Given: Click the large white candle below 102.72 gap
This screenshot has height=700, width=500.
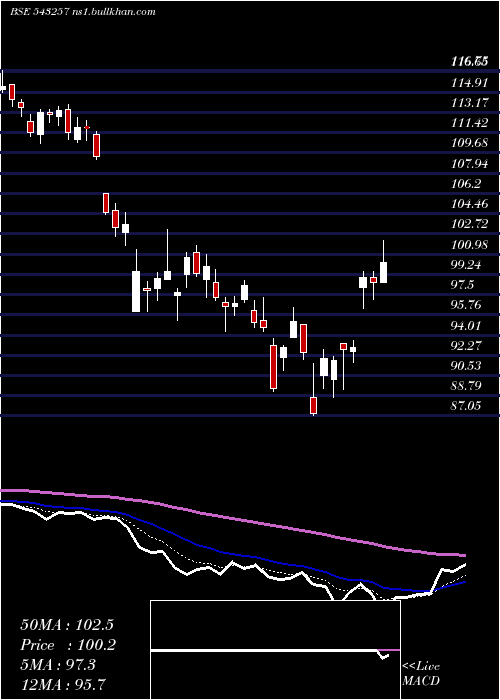Looking at the screenshot, I should pyautogui.click(x=136, y=291).
